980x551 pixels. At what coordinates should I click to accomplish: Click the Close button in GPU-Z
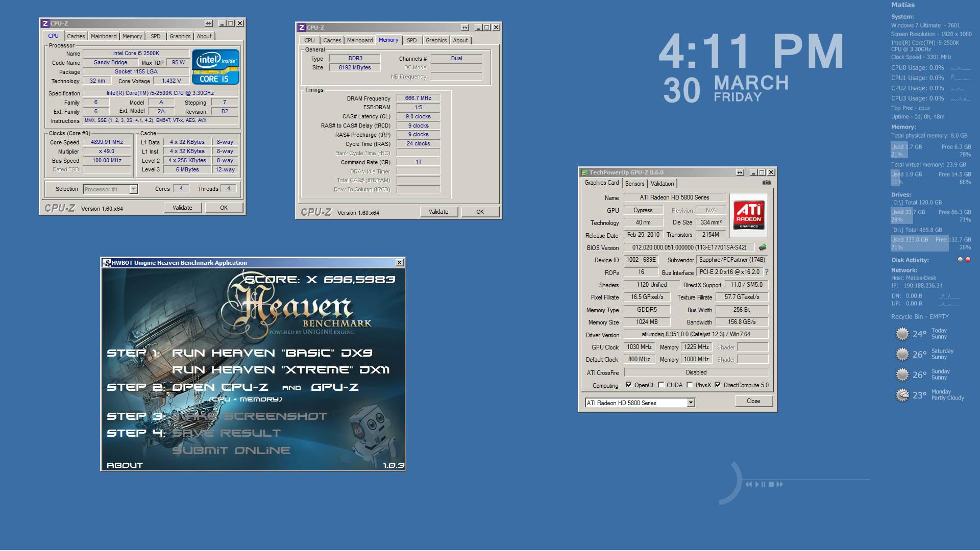point(753,401)
